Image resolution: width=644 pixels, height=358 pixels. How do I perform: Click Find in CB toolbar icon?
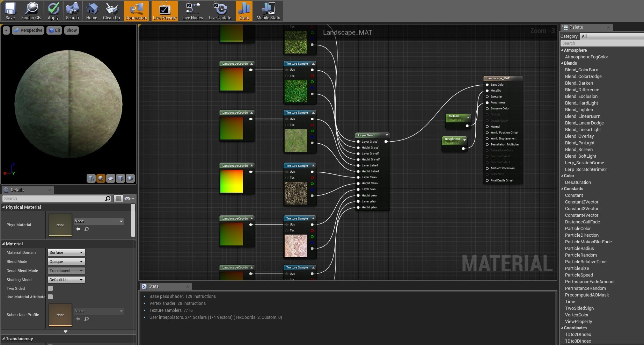coord(31,11)
